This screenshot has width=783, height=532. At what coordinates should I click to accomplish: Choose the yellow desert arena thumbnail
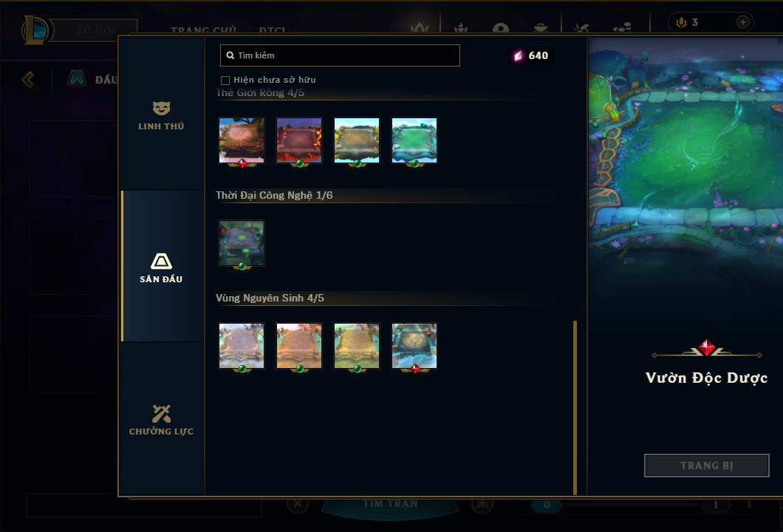pos(357,140)
